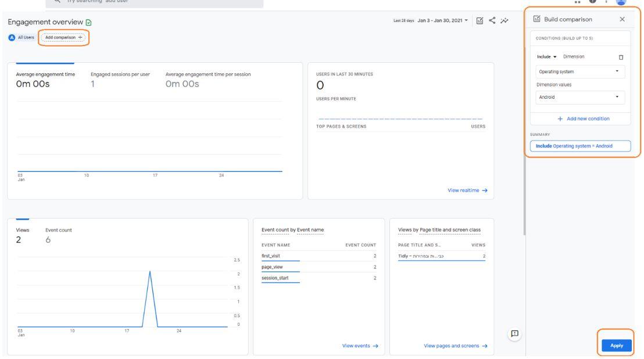Open the View realtime link
644x359 pixels.
click(x=467, y=191)
